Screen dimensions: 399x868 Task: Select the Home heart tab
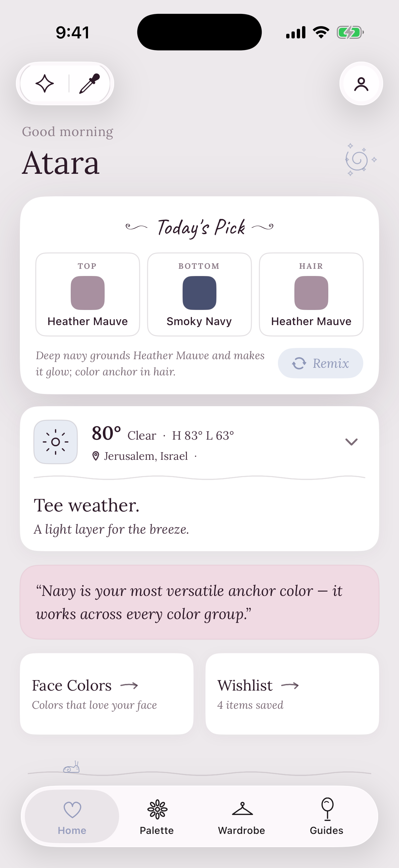tap(72, 817)
